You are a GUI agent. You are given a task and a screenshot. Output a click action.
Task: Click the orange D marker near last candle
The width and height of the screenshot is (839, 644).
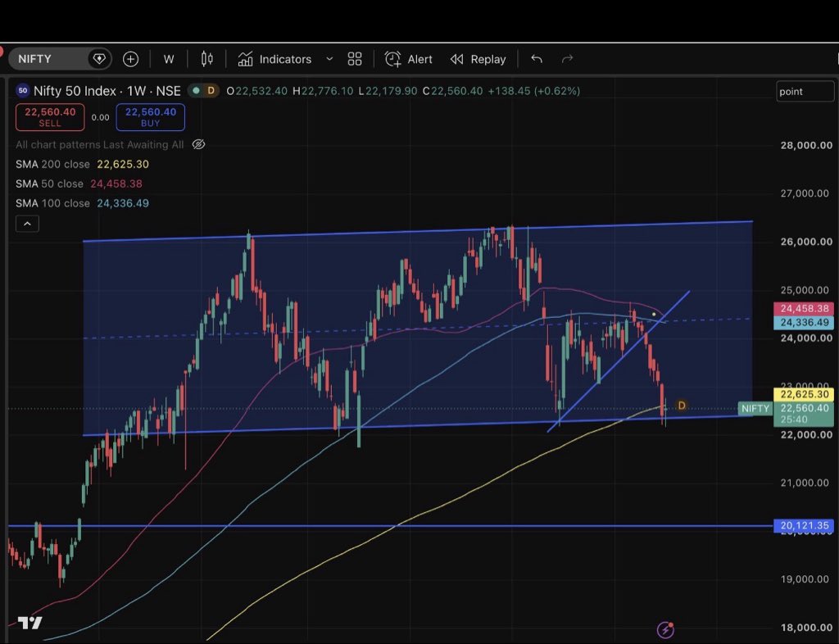tap(681, 406)
